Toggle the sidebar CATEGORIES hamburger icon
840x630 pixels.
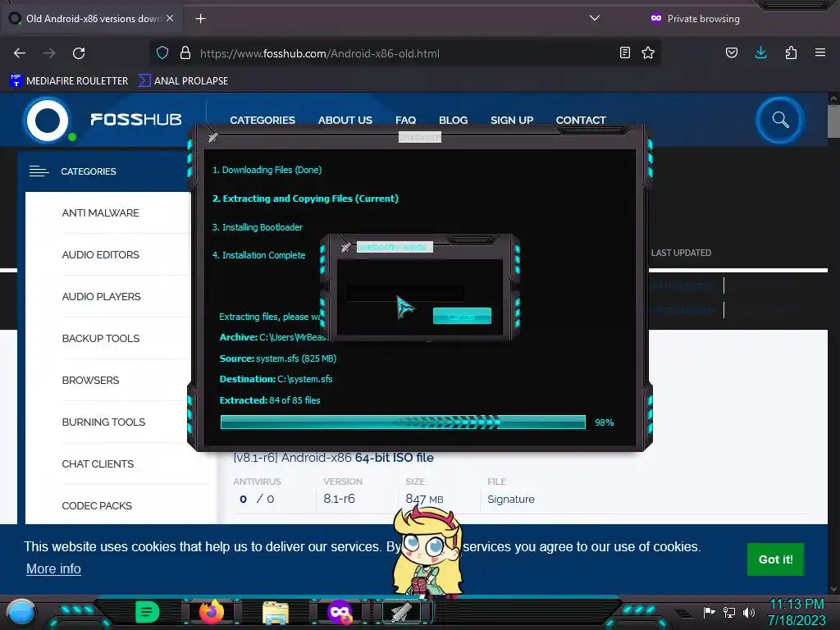tap(39, 171)
